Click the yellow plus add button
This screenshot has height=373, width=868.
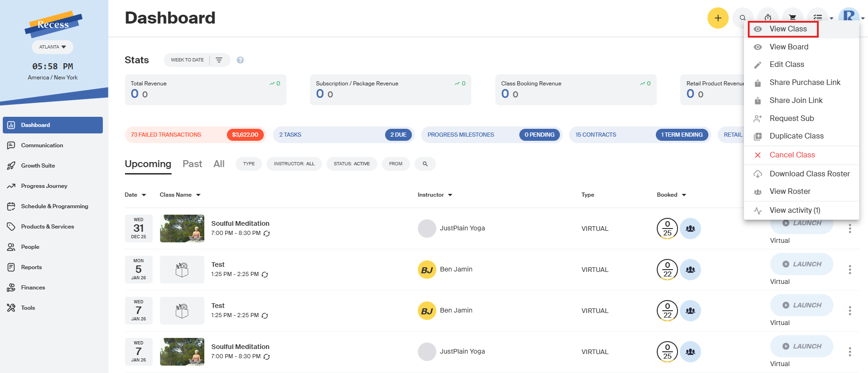click(718, 18)
